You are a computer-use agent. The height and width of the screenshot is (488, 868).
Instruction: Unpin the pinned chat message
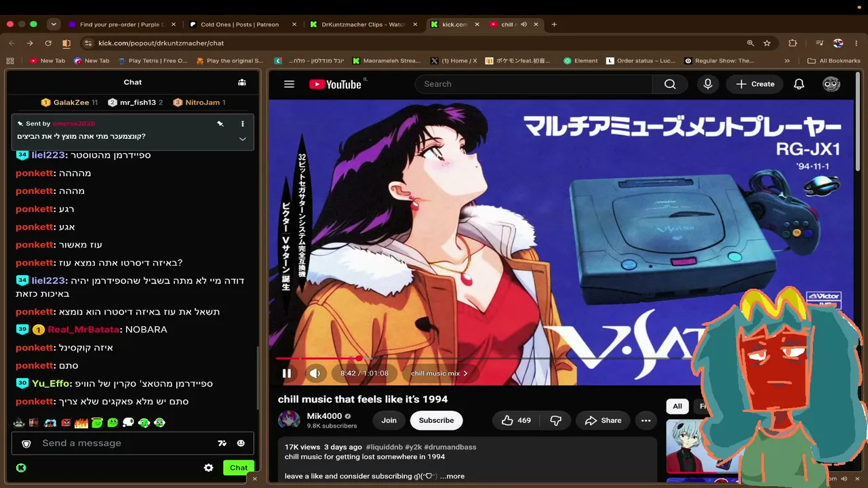220,124
